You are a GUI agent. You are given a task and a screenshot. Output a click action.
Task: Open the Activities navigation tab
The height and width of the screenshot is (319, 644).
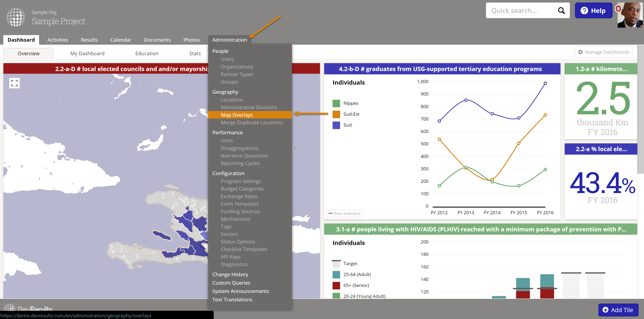pos(58,40)
